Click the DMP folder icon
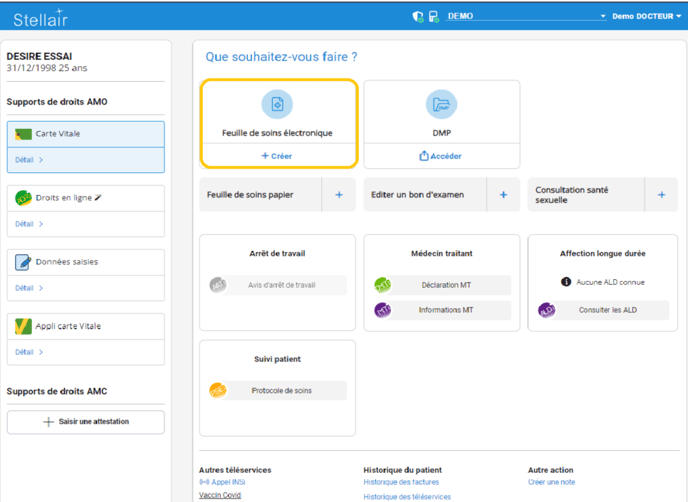This screenshot has height=502, width=688. click(441, 104)
